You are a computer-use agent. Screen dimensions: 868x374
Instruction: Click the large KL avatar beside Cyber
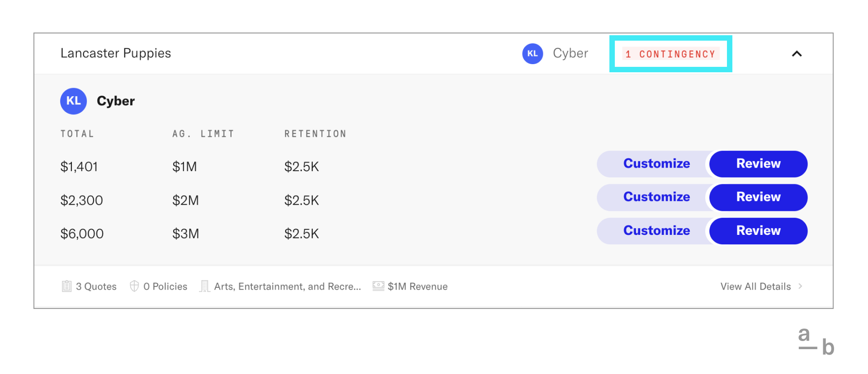[x=74, y=101]
